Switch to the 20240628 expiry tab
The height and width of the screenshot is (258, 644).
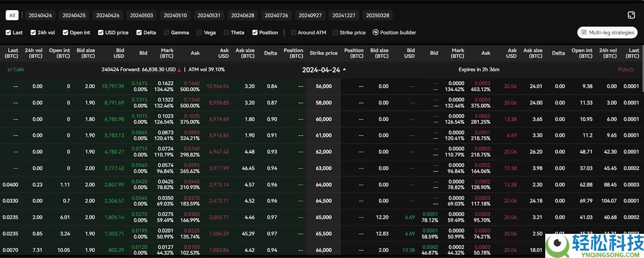[x=243, y=16]
